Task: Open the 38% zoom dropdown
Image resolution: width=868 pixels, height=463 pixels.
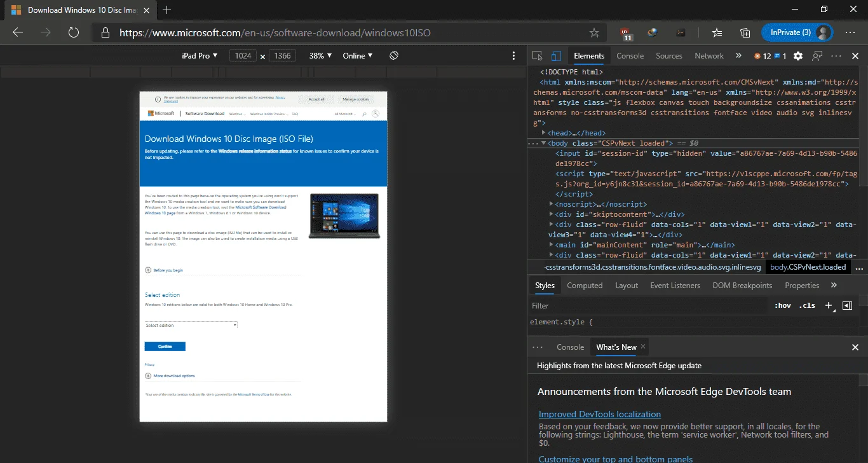Action: (x=320, y=56)
